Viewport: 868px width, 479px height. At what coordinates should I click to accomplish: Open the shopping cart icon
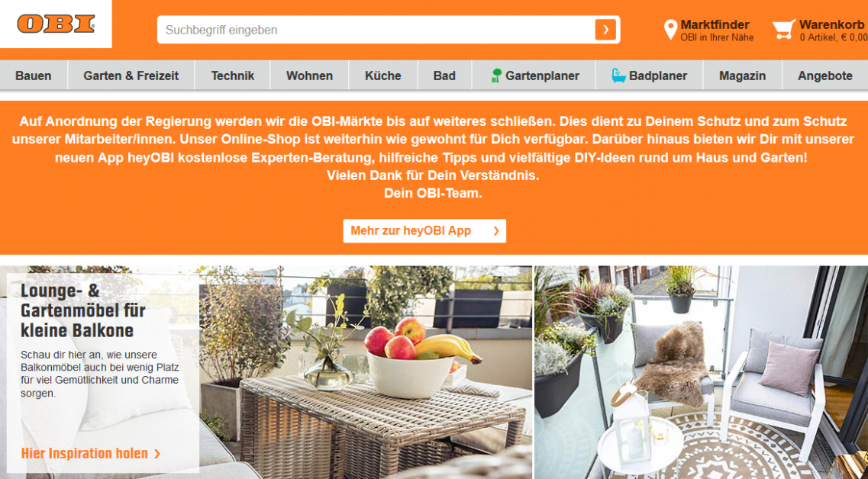click(x=784, y=30)
